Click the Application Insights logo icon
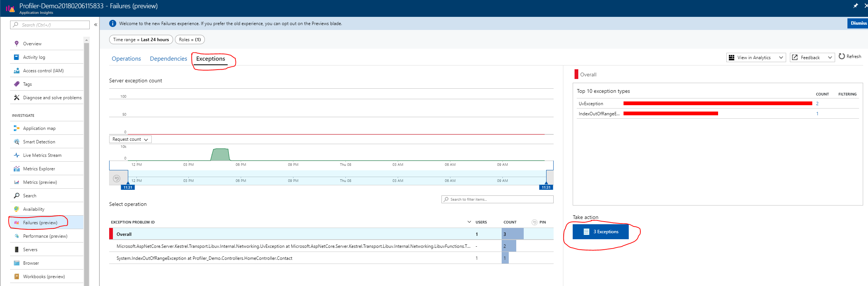868x286 pixels. click(10, 8)
